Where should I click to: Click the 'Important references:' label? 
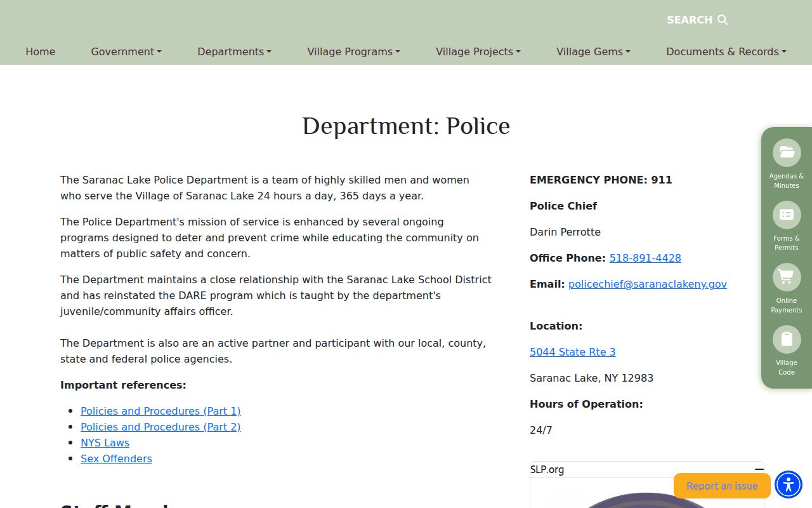(x=123, y=385)
